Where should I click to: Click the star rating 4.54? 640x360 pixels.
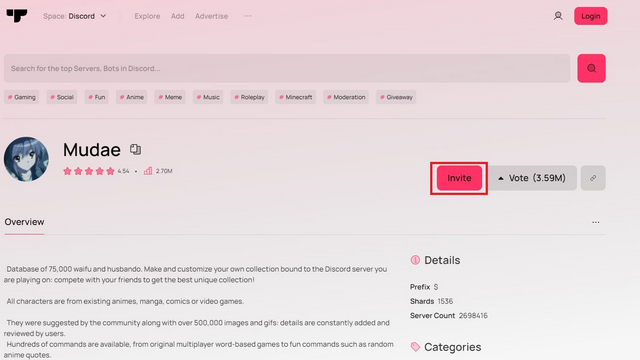point(96,171)
